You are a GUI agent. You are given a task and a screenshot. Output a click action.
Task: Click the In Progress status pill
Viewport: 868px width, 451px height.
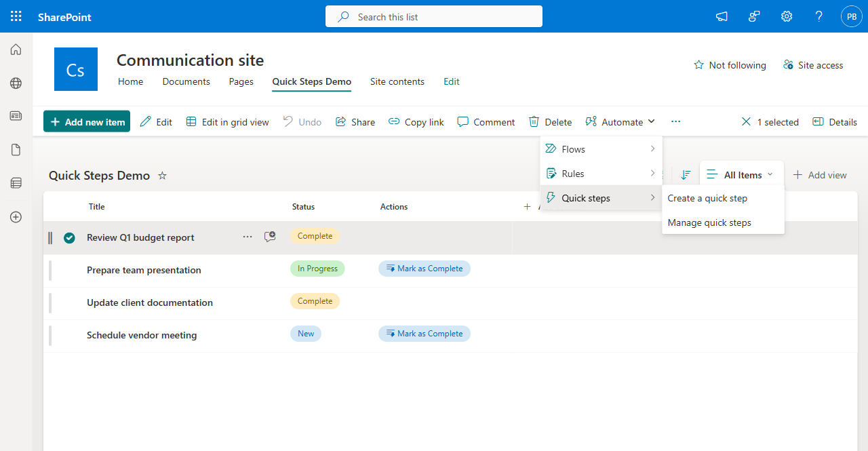317,269
